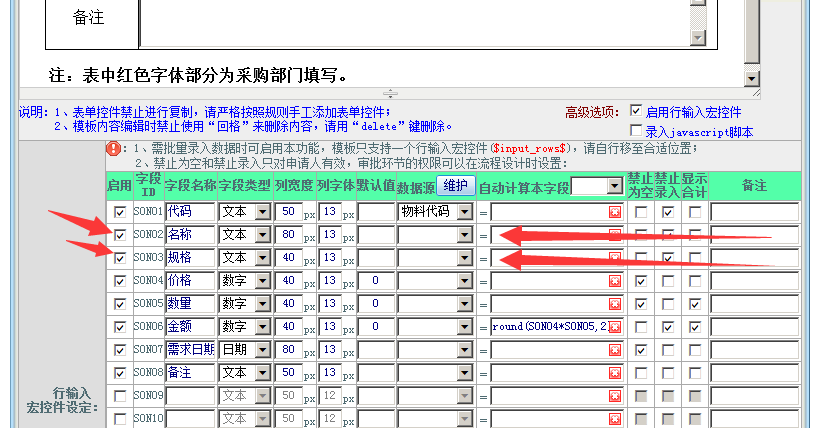
Task: Open field type dropdown for SON01 代码
Action: (263, 212)
